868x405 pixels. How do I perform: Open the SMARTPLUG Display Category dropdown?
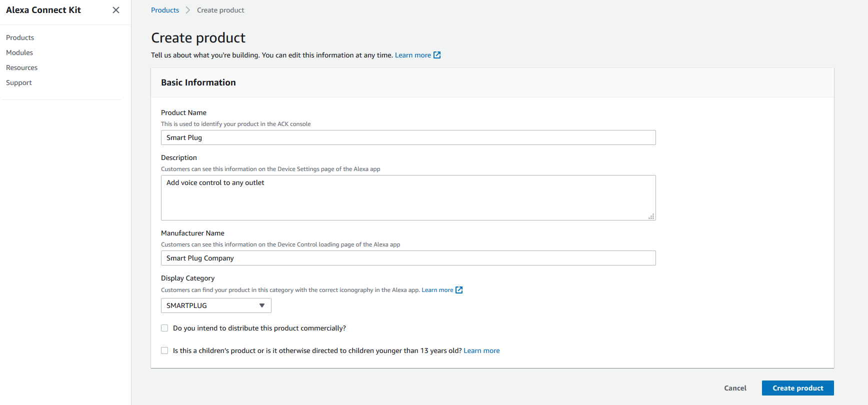pos(216,305)
